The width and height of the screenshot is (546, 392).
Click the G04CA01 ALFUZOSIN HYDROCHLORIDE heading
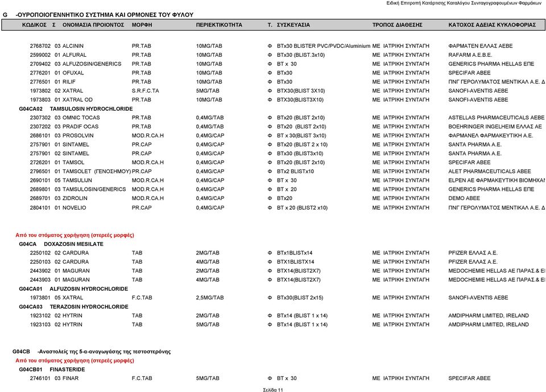(73, 289)
